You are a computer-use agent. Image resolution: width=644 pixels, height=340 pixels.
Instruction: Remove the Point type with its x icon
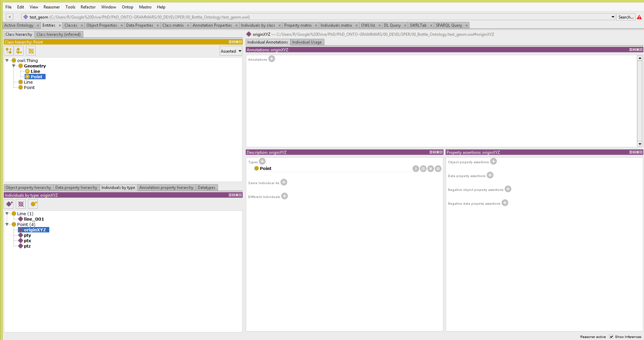[431, 169]
